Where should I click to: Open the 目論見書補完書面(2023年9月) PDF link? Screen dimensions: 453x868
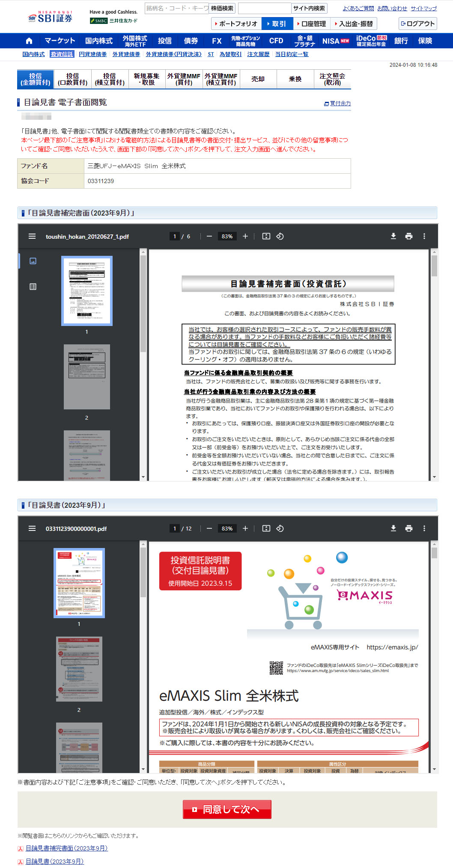pyautogui.click(x=66, y=848)
